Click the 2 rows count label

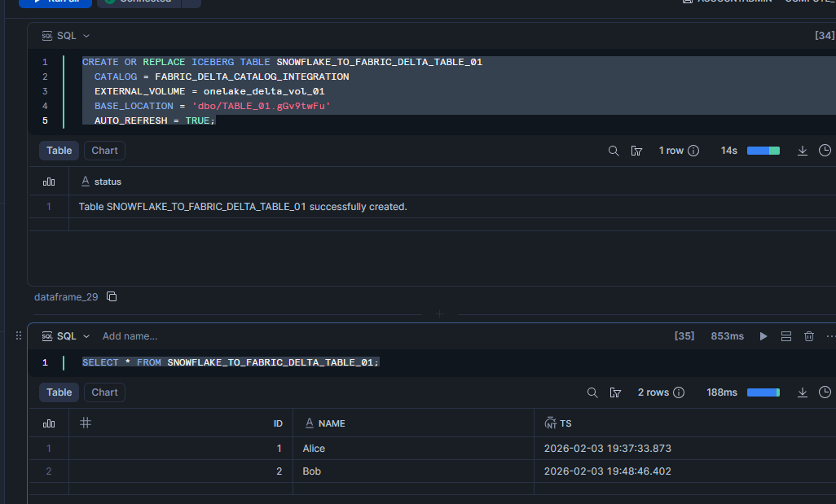pos(653,392)
